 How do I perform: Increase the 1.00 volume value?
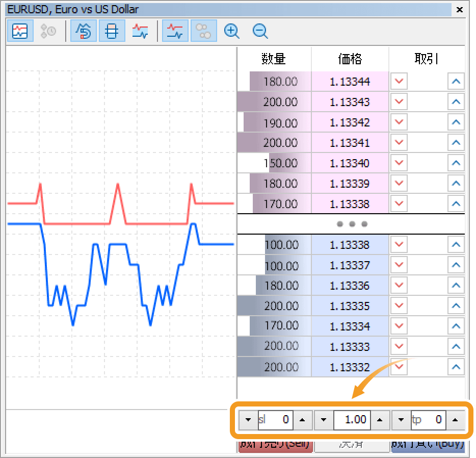click(x=380, y=420)
